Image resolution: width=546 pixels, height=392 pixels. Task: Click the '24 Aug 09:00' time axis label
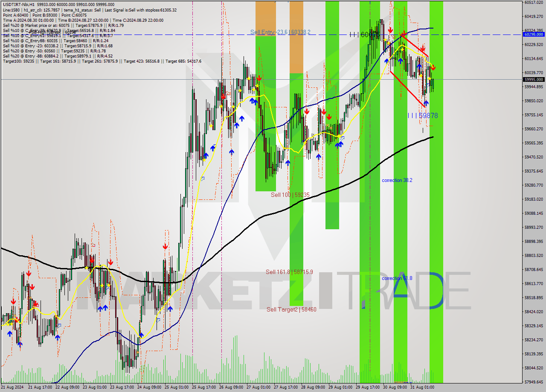pyautogui.click(x=150, y=387)
